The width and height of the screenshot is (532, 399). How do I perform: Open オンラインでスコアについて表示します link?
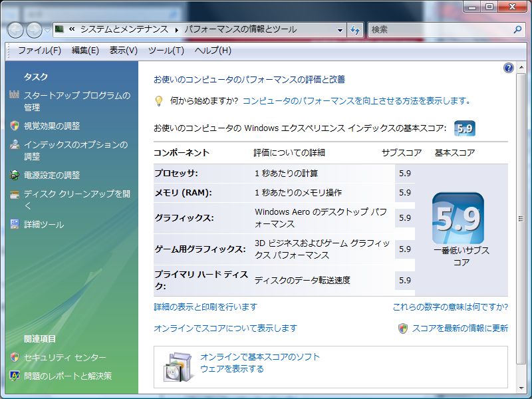click(225, 328)
